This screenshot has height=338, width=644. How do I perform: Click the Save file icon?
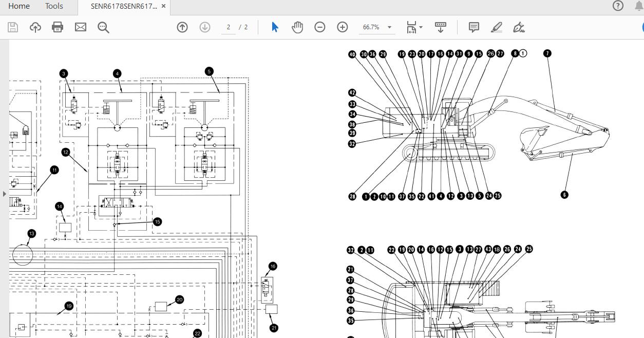tap(13, 27)
